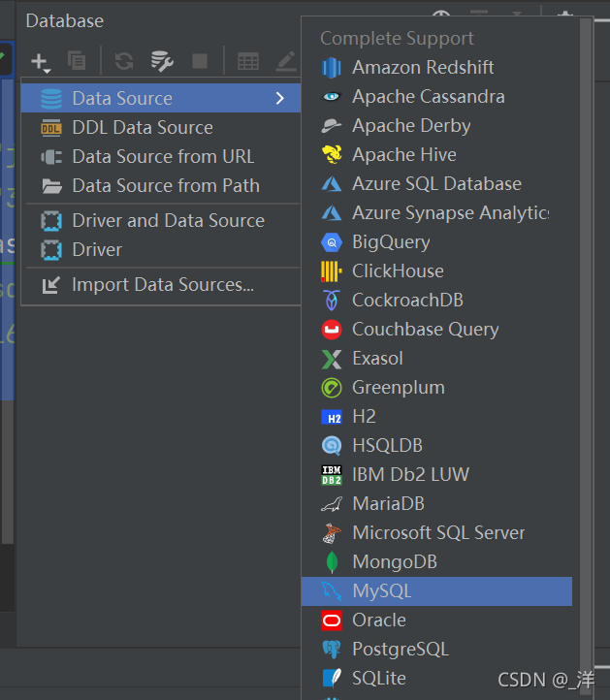Select MariaDB data source

[x=436, y=503]
